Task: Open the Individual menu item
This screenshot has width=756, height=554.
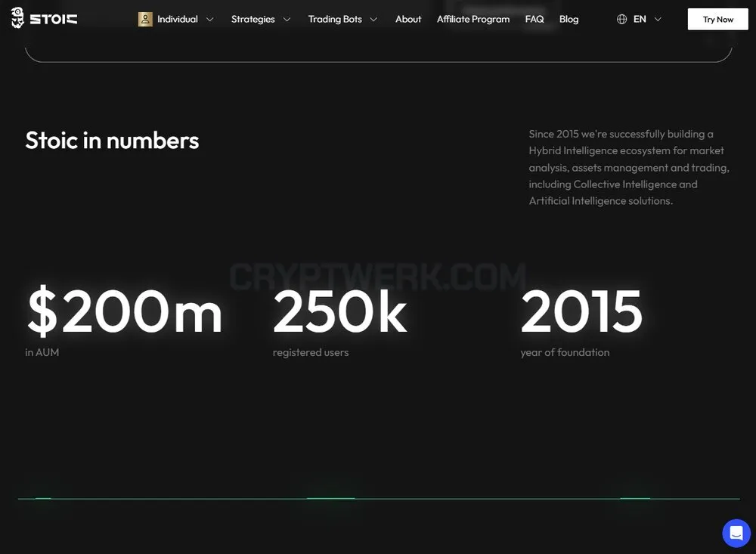Action: 178,20
